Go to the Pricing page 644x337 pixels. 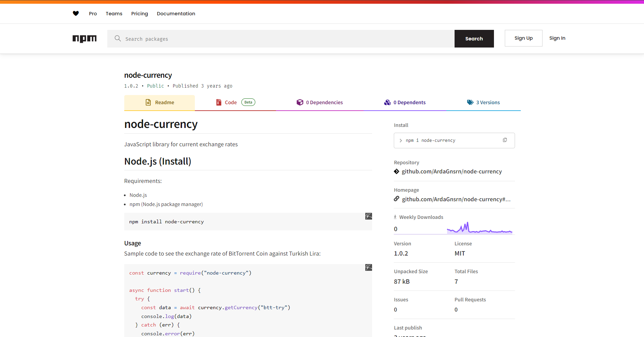tap(140, 14)
